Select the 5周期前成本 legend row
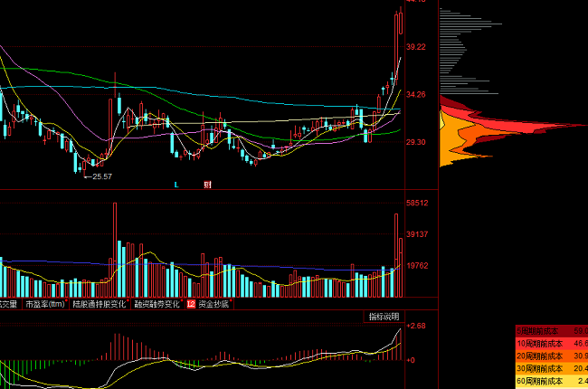 coord(552,331)
